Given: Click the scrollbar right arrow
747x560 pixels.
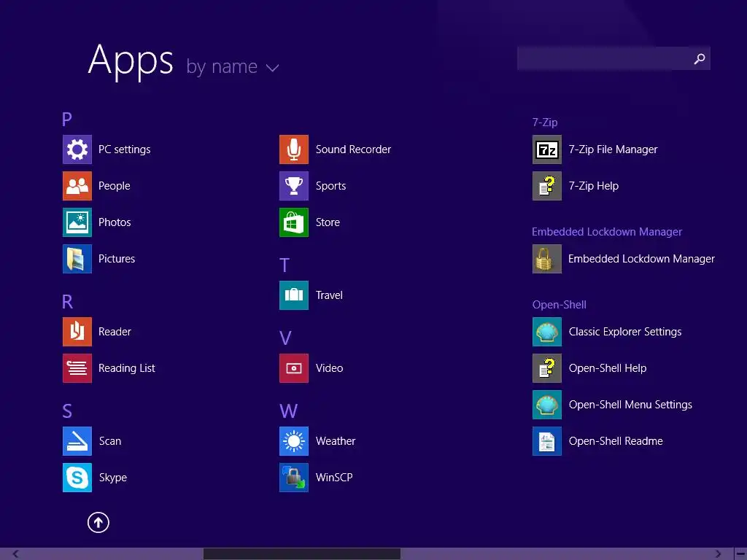Looking at the screenshot, I should tap(718, 554).
